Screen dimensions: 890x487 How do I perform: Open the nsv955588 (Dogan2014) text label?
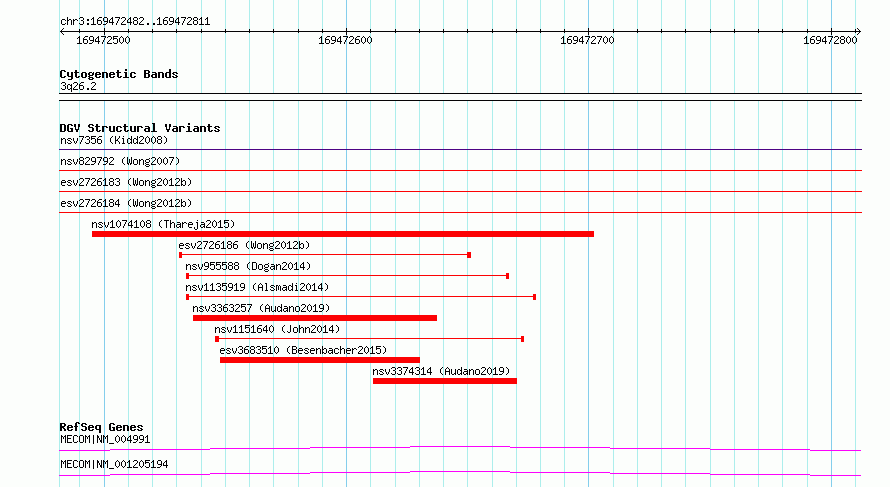coord(248,266)
